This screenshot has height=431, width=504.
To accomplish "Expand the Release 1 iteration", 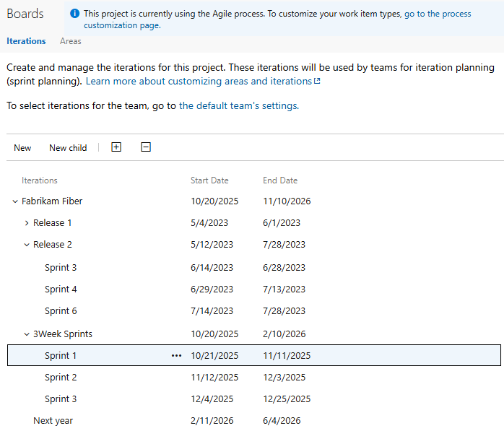I will [27, 223].
